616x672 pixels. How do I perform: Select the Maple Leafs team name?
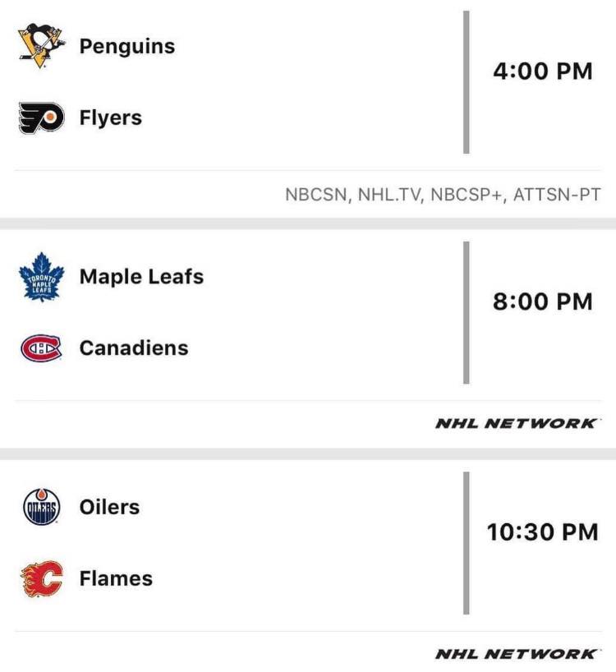coord(141,276)
